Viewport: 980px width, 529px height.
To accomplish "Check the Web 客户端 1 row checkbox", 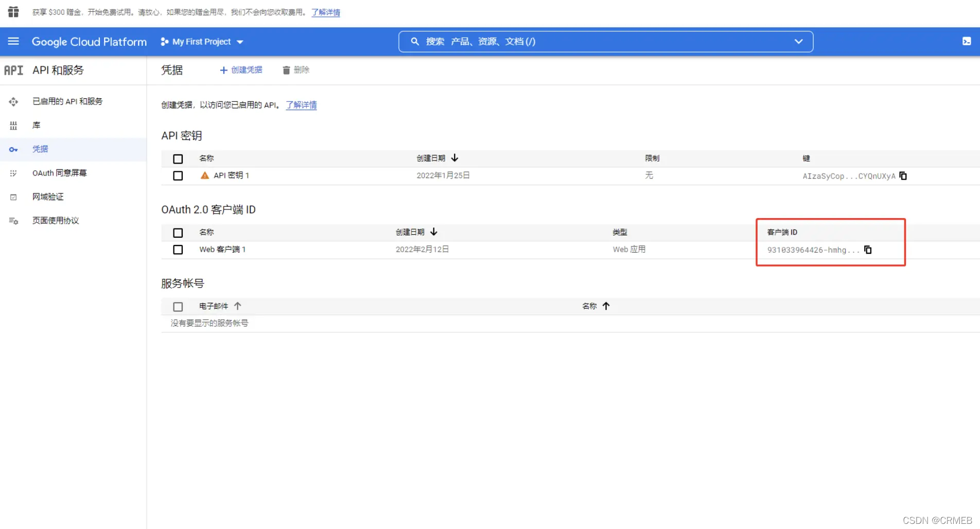I will [178, 250].
